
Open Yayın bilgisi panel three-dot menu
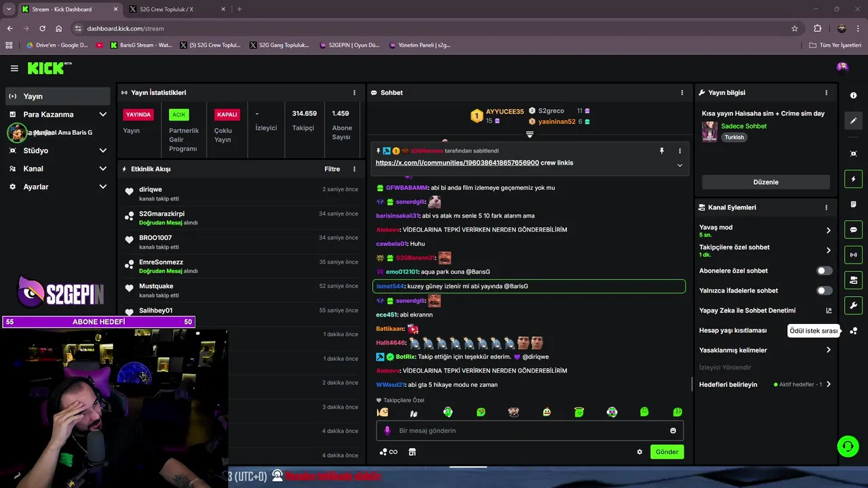(x=826, y=93)
